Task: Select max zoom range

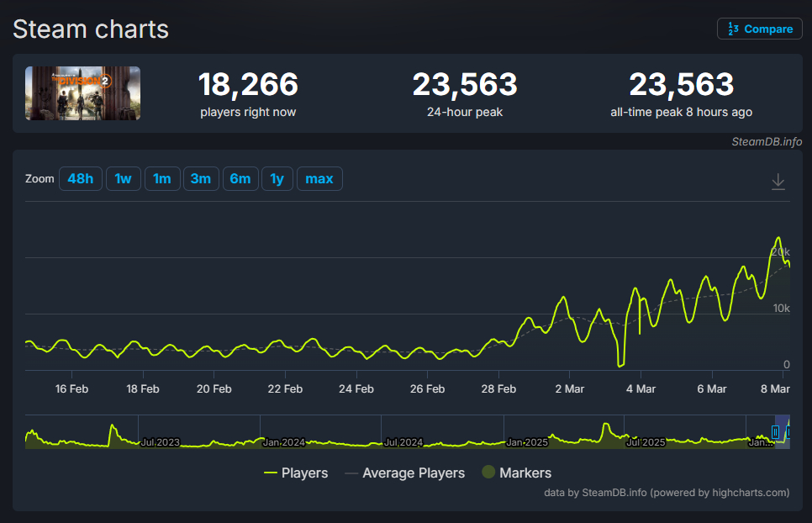Action: 319,179
